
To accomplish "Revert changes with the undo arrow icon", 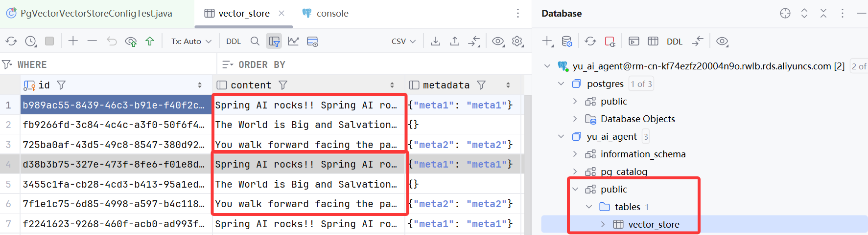I will pyautogui.click(x=112, y=42).
